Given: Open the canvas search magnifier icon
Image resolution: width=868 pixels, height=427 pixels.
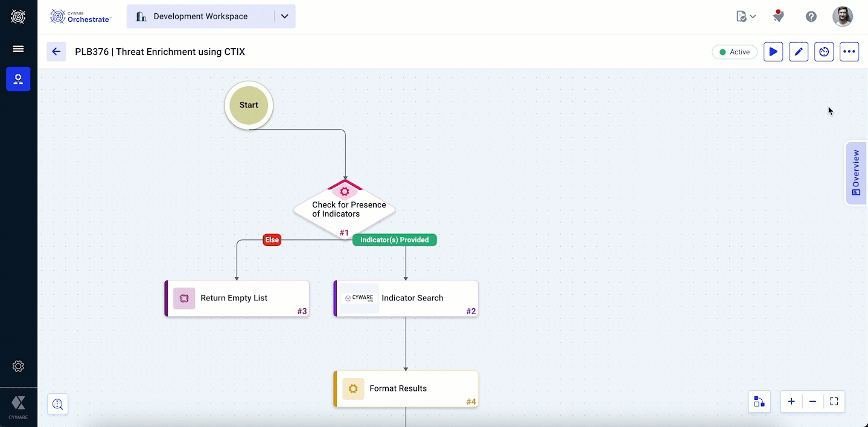Looking at the screenshot, I should (58, 404).
